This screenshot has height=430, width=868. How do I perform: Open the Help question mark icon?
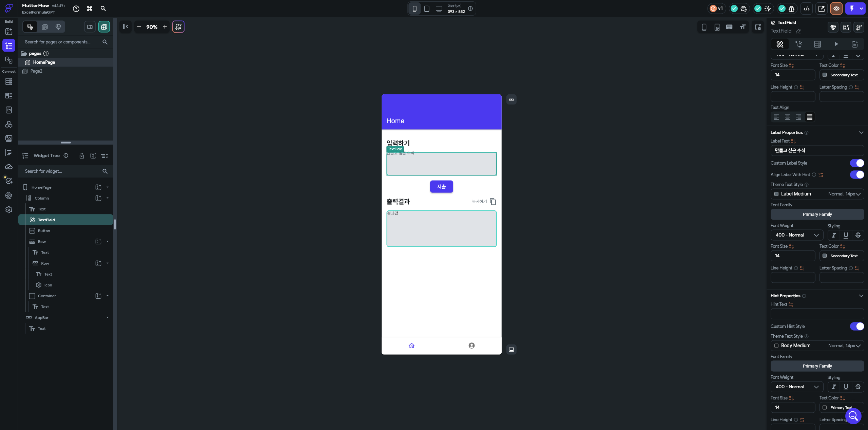click(x=76, y=9)
